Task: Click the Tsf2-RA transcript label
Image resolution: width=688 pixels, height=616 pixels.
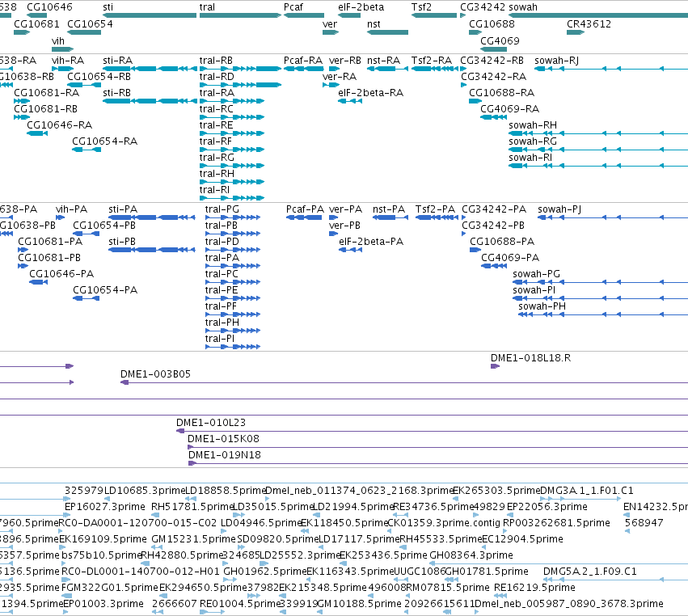Action: click(x=432, y=61)
